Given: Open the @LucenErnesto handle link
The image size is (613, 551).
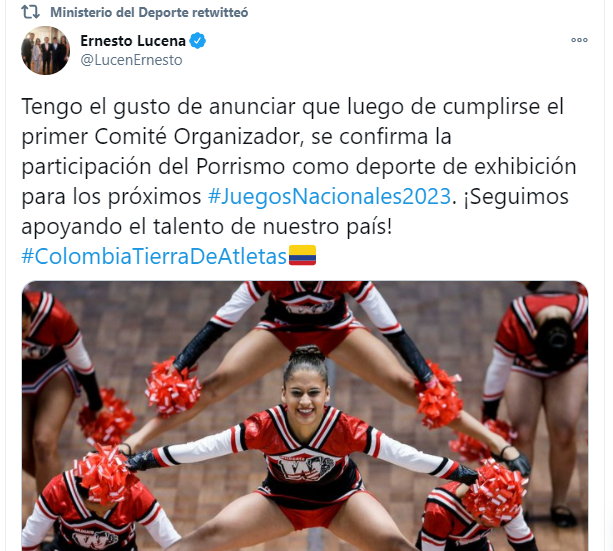Looking at the screenshot, I should [x=131, y=60].
